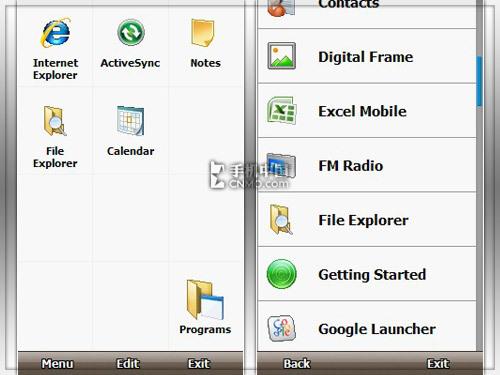Screen dimensions: 500x375
Task: Open Internet Explorer icon
Action: pyautogui.click(x=55, y=33)
